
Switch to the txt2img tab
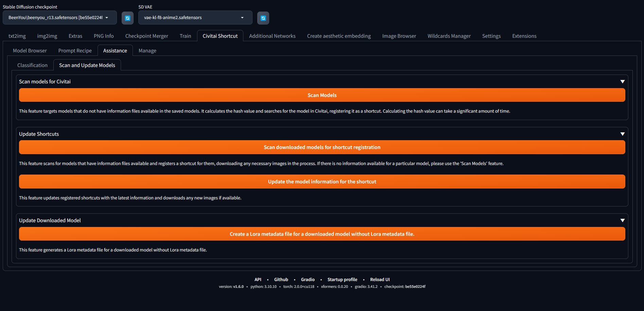pos(17,36)
